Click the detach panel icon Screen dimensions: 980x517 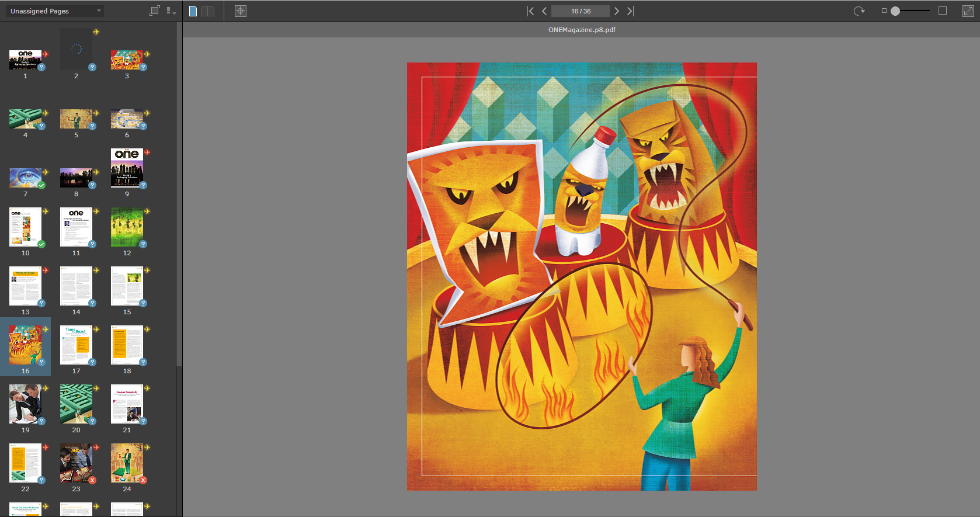pyautogui.click(x=154, y=11)
